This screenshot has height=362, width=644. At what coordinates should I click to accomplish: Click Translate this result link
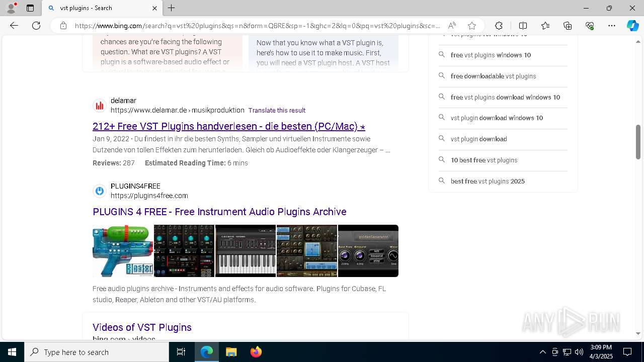point(277,110)
